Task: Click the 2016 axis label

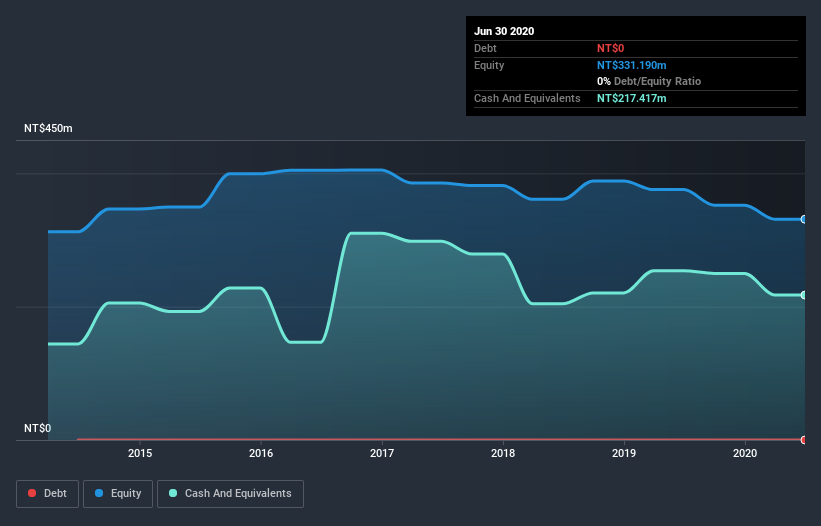Action: click(261, 453)
